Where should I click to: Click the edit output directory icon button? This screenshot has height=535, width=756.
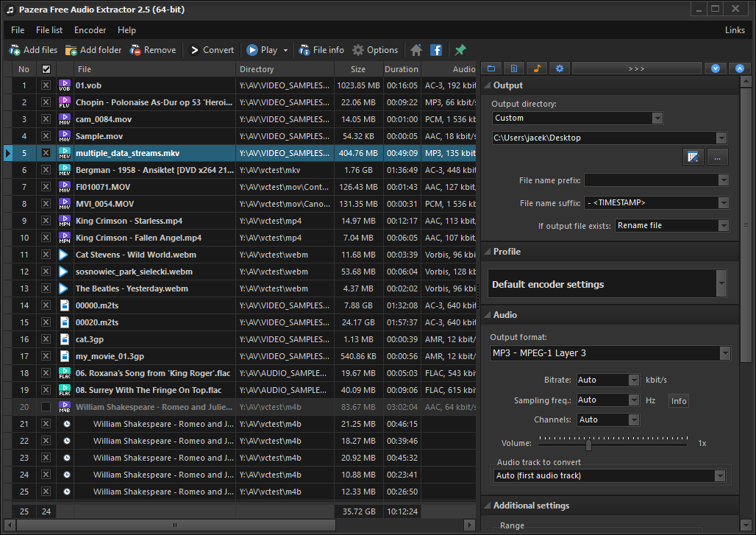tap(693, 157)
